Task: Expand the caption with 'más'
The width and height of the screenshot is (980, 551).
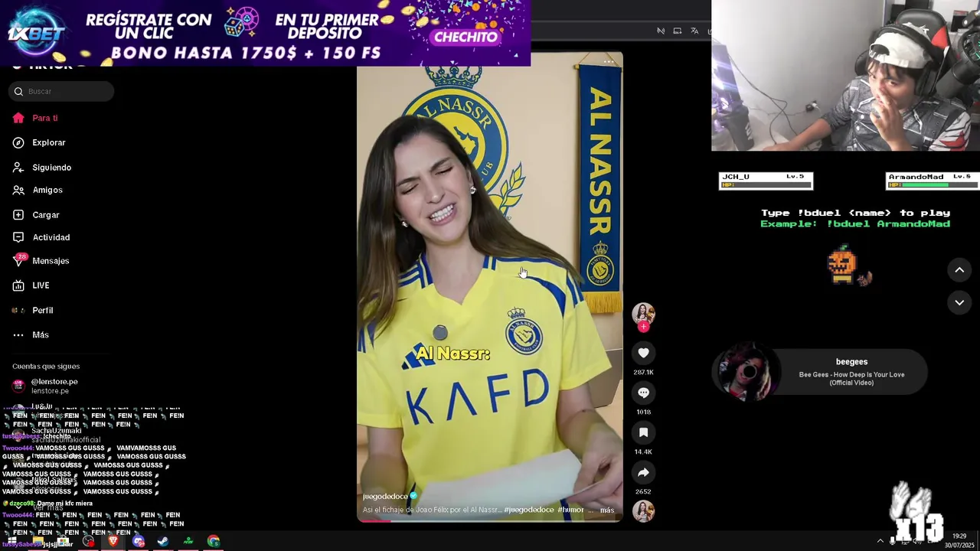Action: click(607, 510)
